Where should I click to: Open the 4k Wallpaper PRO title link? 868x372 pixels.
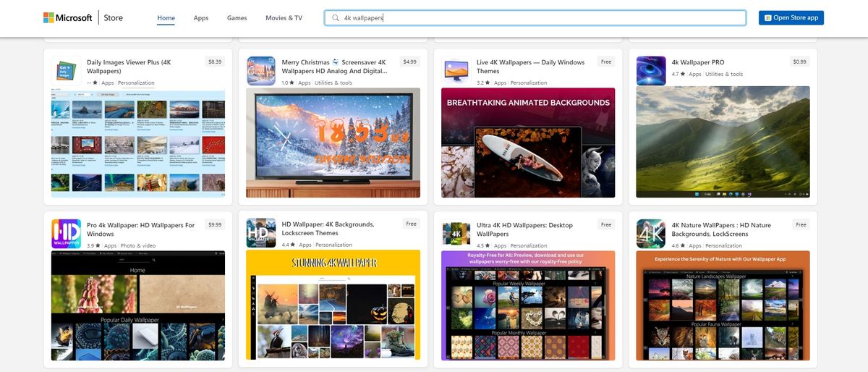(697, 62)
